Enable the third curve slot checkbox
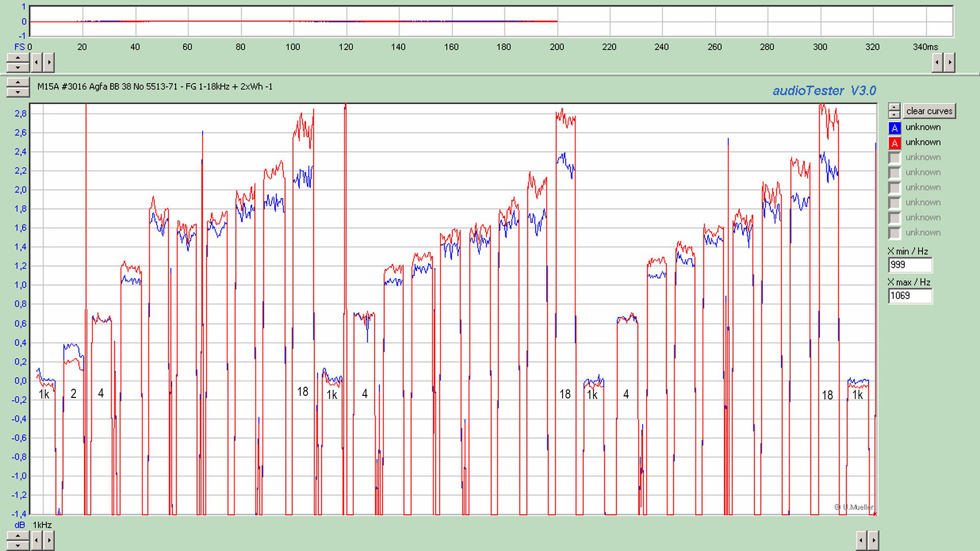The image size is (980, 551). pos(894,158)
